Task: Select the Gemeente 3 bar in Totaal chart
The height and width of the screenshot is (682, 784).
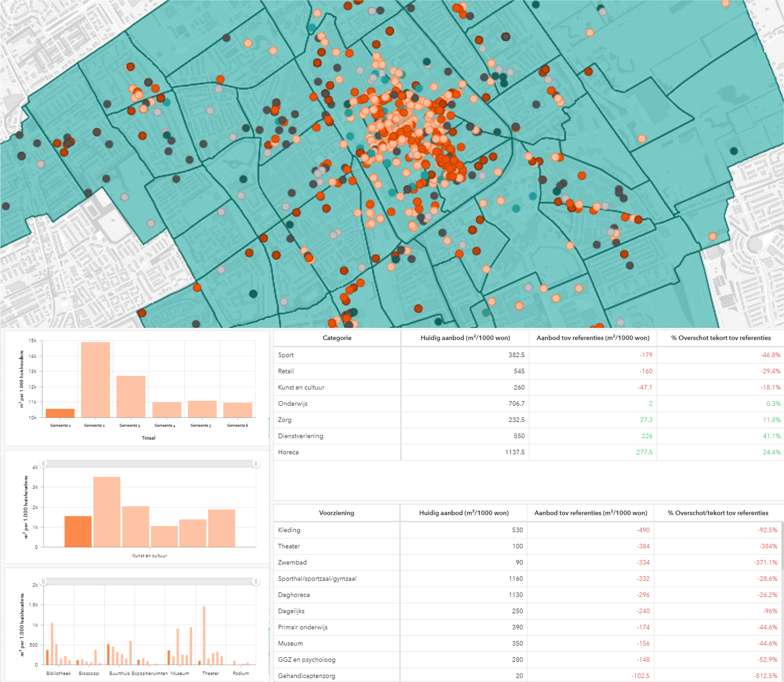Action: tap(131, 397)
